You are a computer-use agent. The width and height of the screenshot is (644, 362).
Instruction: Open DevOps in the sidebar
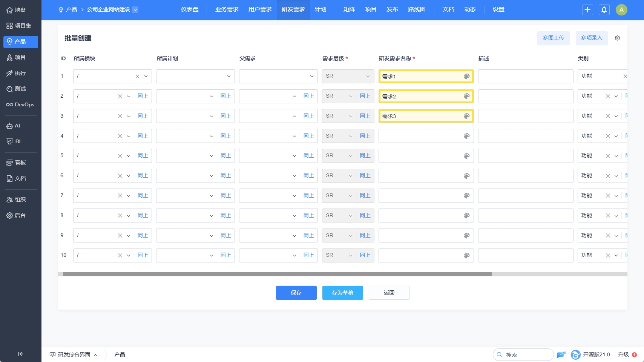click(20, 105)
